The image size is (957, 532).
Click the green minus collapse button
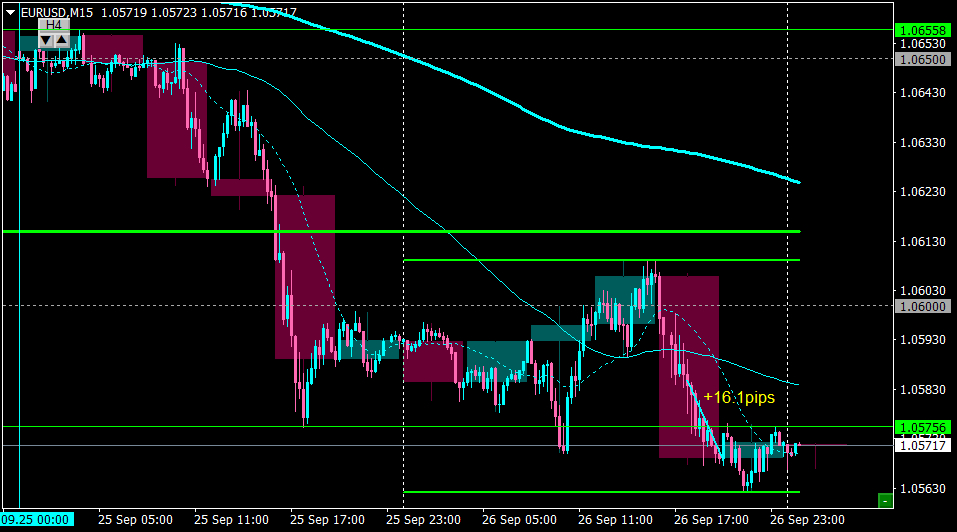pyautogui.click(x=885, y=501)
